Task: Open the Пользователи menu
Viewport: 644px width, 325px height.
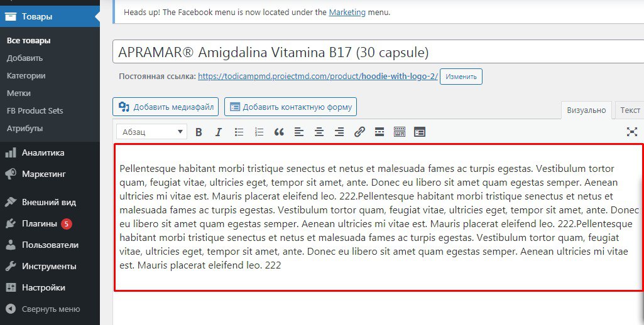Action: point(50,245)
